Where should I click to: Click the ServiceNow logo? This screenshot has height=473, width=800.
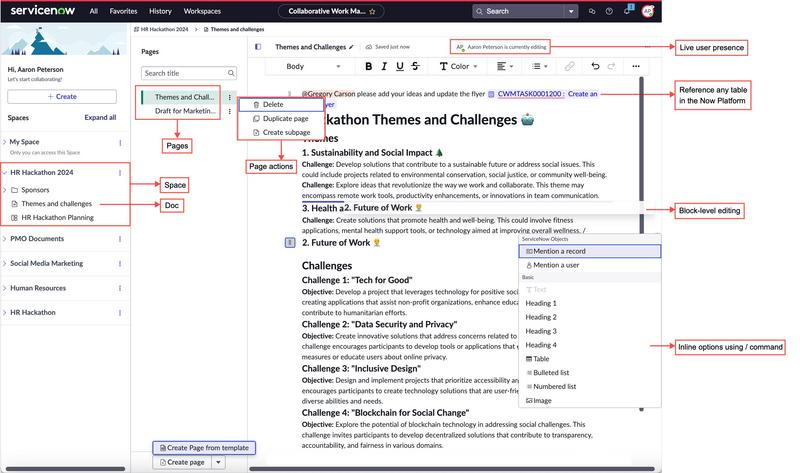(42, 10)
